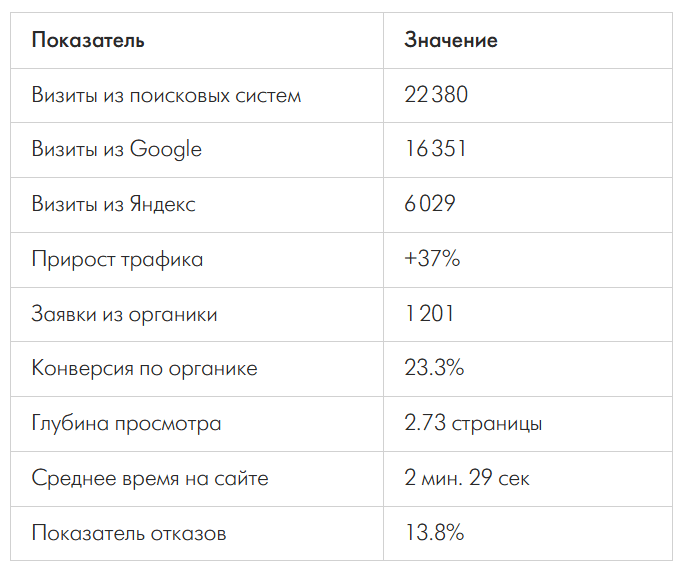Select the "Визиты из Google" row label
Screen dimensions: 681x571
point(116,150)
